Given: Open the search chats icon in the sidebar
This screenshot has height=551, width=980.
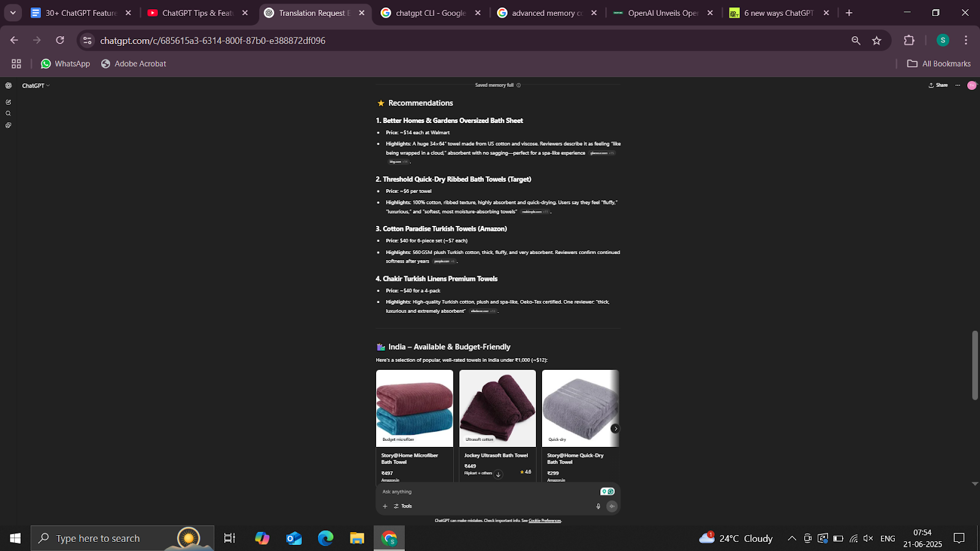Looking at the screenshot, I should coord(8,113).
